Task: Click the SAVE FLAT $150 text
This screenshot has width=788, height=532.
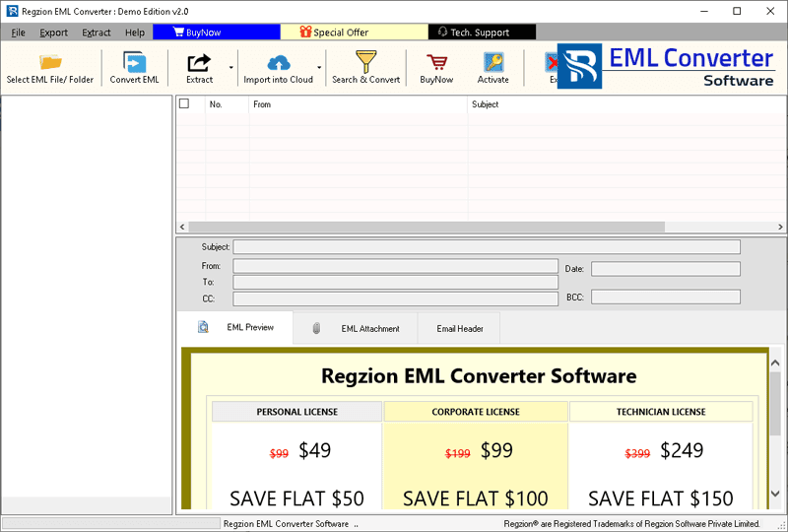Action: (661, 499)
